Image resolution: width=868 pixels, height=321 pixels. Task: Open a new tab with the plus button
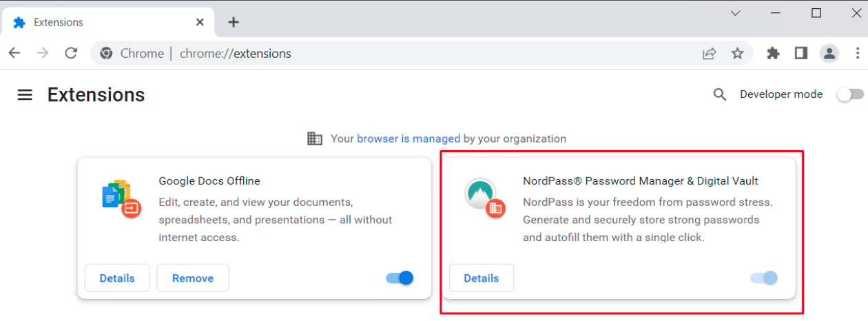coord(234,22)
